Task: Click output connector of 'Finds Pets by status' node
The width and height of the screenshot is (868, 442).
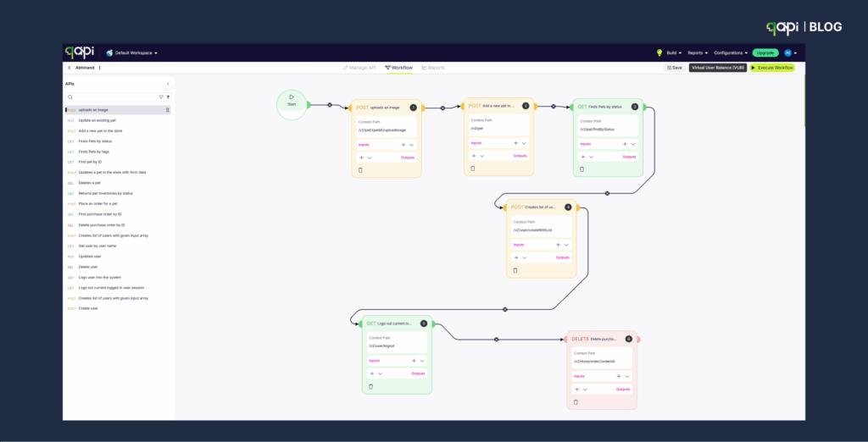Action: 645,108
